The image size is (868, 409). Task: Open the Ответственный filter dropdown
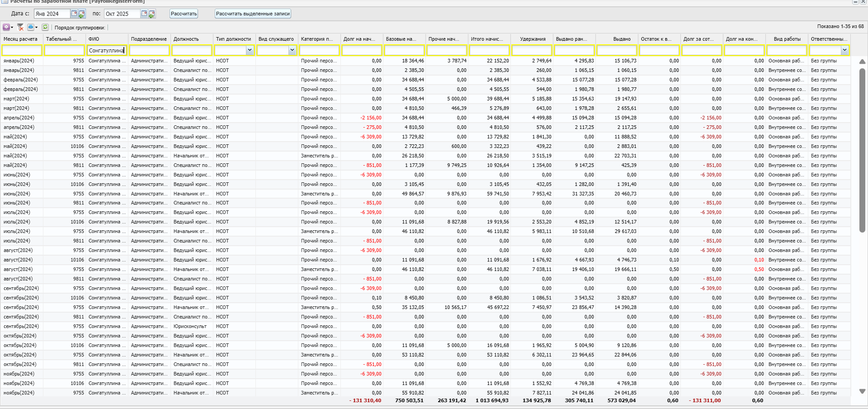(x=844, y=50)
